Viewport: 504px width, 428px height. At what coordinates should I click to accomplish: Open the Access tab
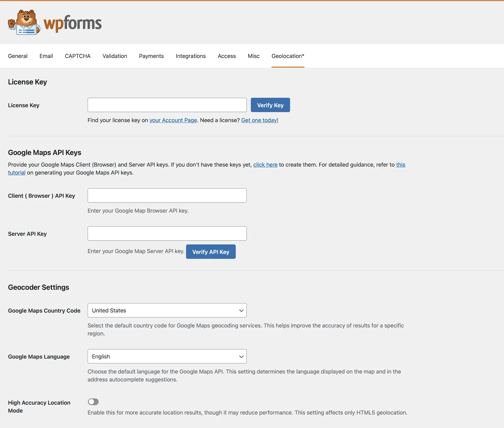coord(227,56)
